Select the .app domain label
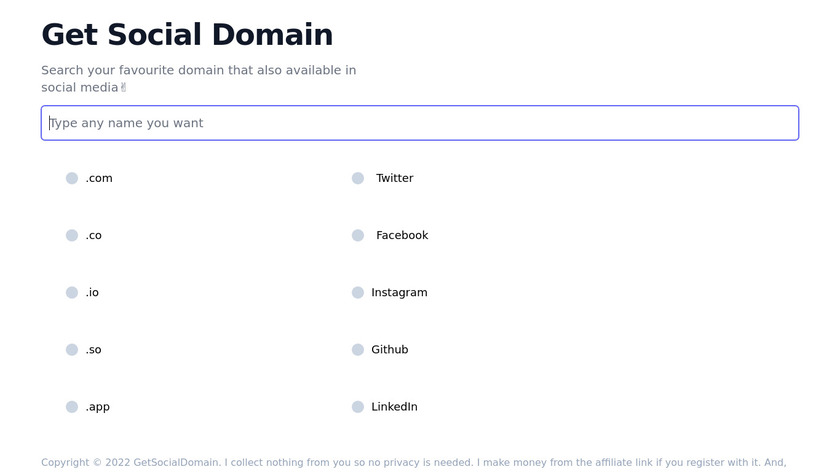Image resolution: width=840 pixels, height=472 pixels. click(x=98, y=407)
